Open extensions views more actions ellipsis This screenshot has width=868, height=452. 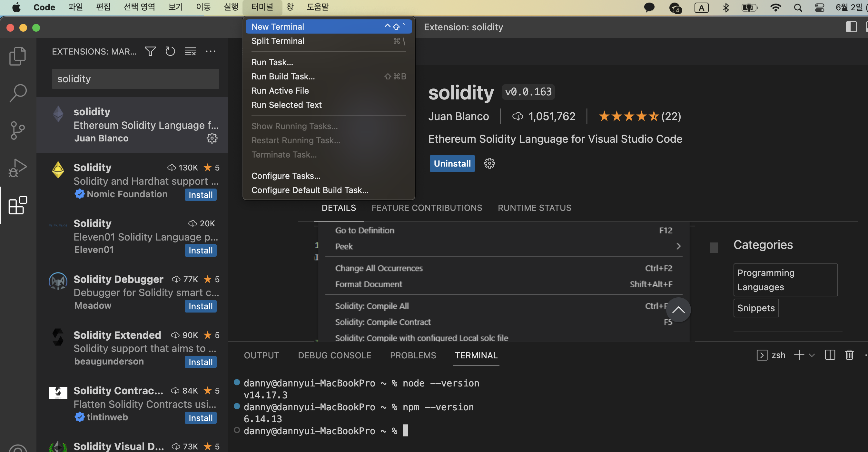211,51
